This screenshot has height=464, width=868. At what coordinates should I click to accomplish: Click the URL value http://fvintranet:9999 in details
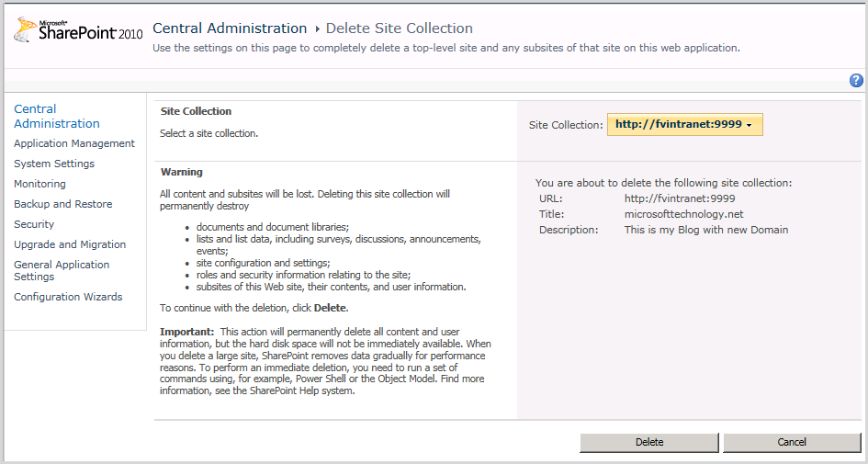click(680, 198)
